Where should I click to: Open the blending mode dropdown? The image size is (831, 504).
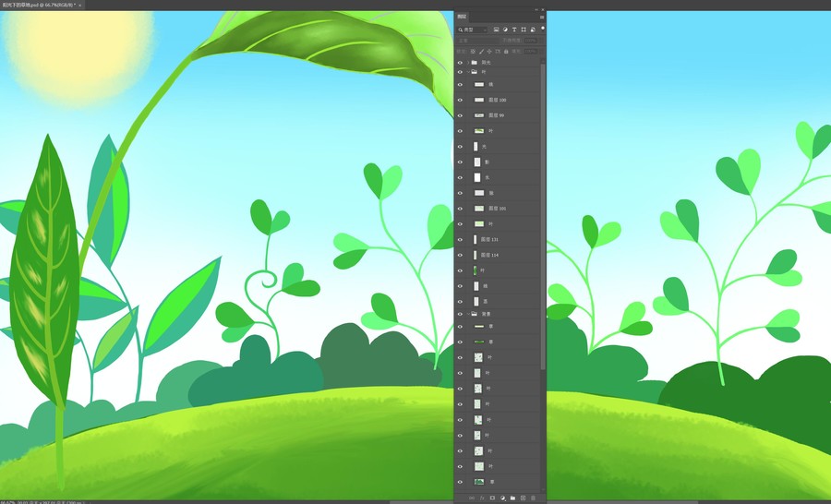[477, 41]
